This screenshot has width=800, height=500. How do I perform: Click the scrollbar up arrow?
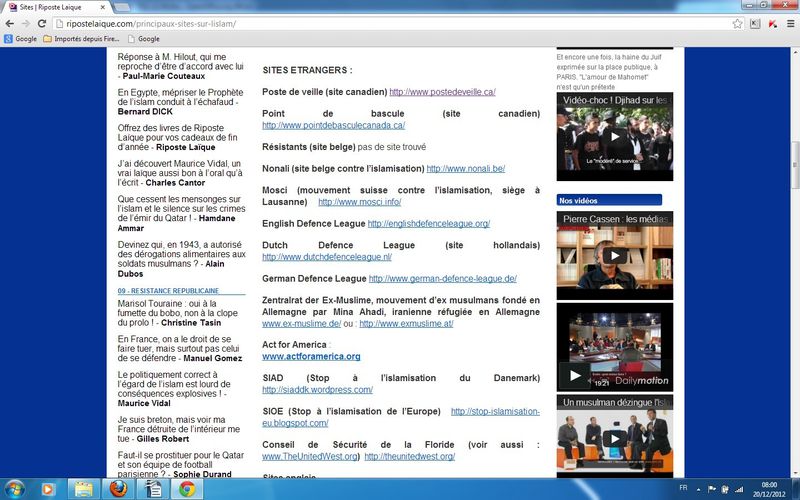coord(794,52)
